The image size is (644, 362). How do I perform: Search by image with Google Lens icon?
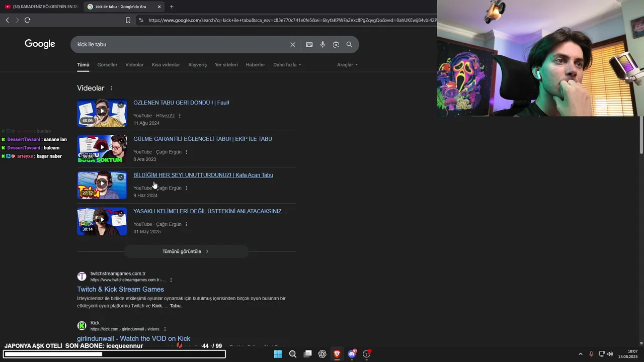(x=336, y=44)
